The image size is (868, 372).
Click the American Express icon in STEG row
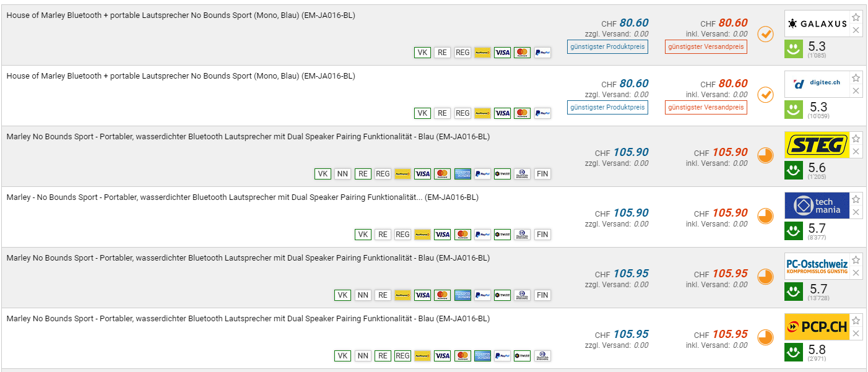(462, 174)
